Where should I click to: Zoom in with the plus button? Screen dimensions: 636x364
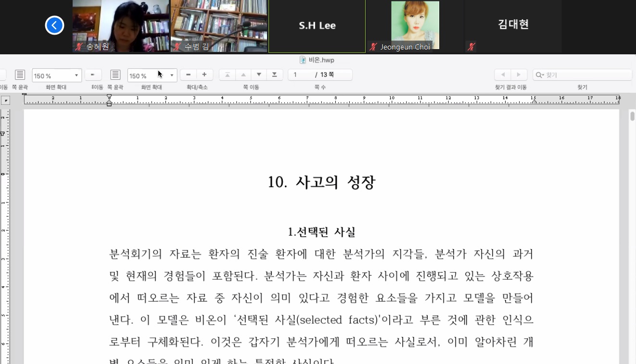pyautogui.click(x=204, y=75)
